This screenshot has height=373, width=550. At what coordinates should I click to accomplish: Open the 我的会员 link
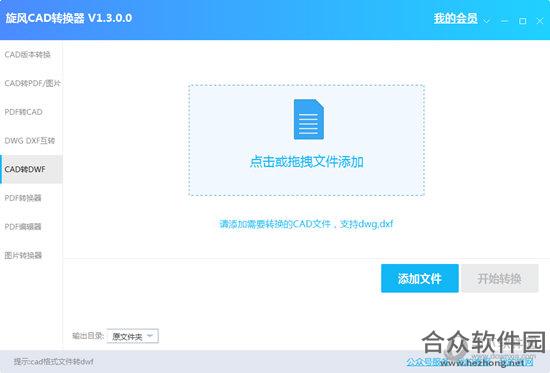click(456, 19)
